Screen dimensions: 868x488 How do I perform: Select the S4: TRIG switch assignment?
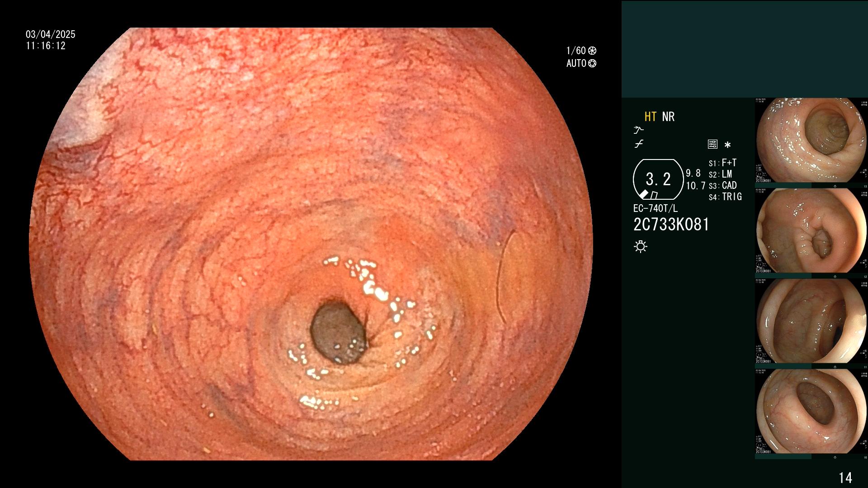tap(725, 197)
